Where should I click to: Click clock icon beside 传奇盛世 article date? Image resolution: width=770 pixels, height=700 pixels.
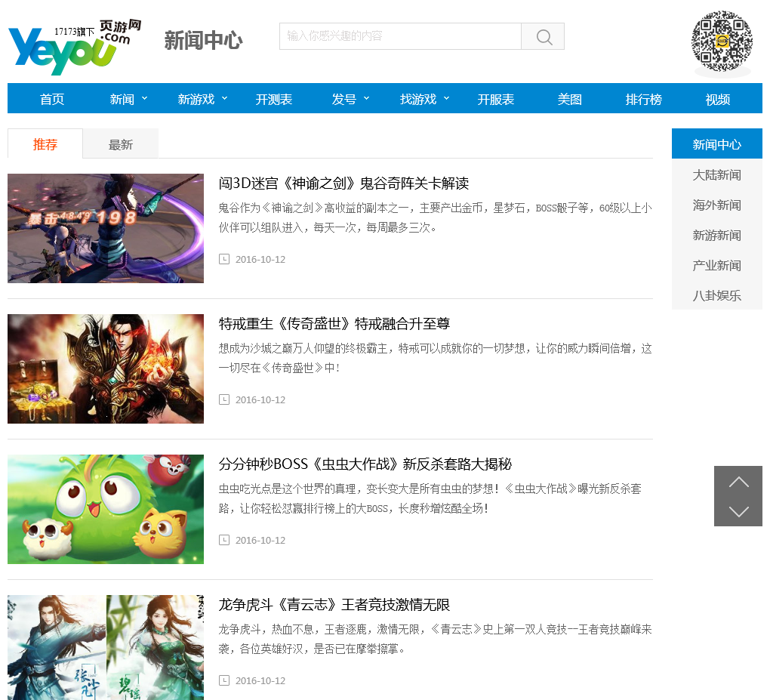[x=224, y=399]
